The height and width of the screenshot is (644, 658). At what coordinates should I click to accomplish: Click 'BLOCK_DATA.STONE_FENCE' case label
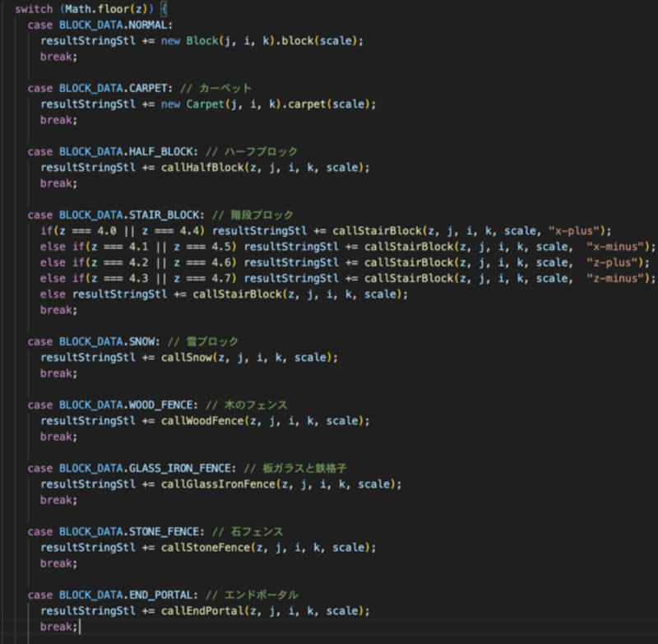click(x=129, y=531)
